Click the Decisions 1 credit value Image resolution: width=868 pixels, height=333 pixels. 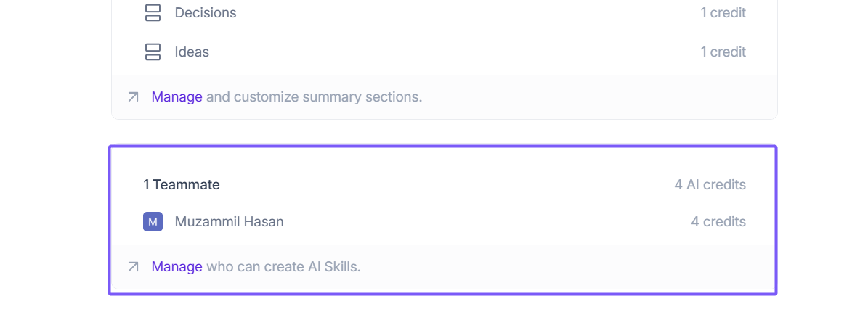(723, 13)
